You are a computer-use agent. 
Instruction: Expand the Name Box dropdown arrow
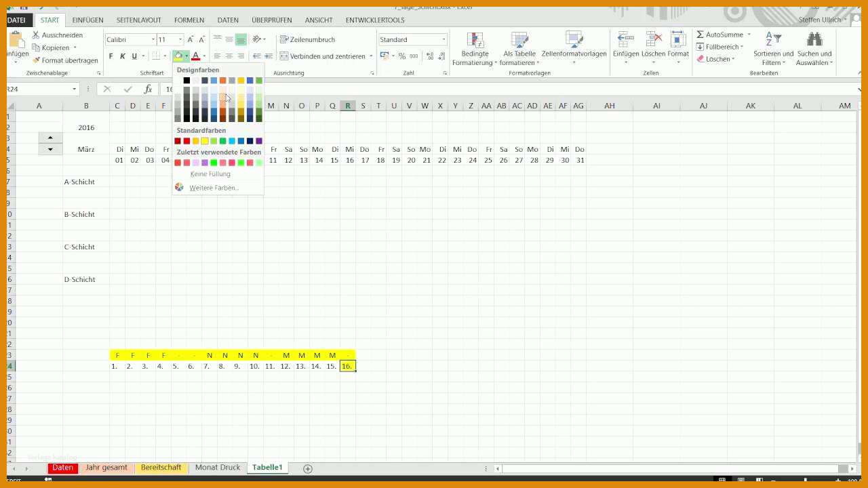[x=75, y=89]
